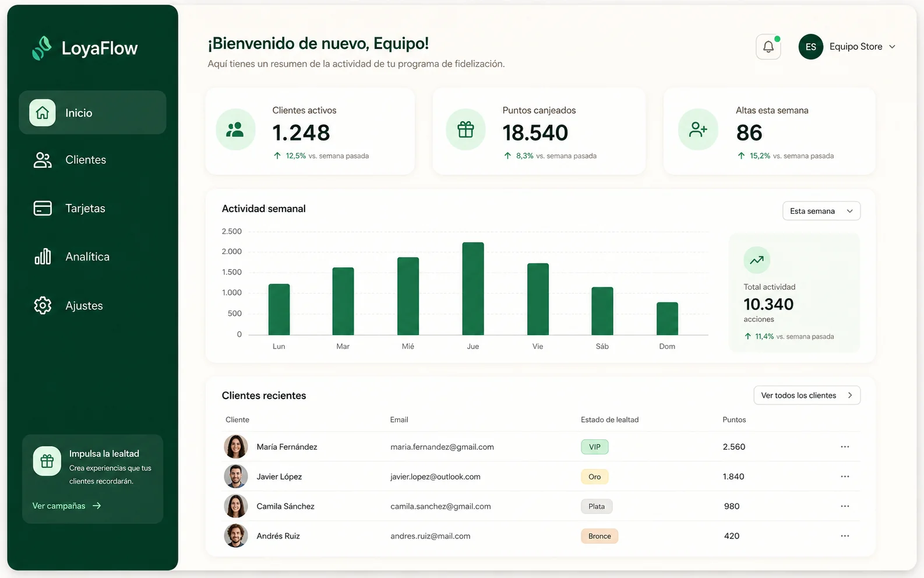
Task: Click email javier.lopez@outlook.com
Action: pos(435,477)
